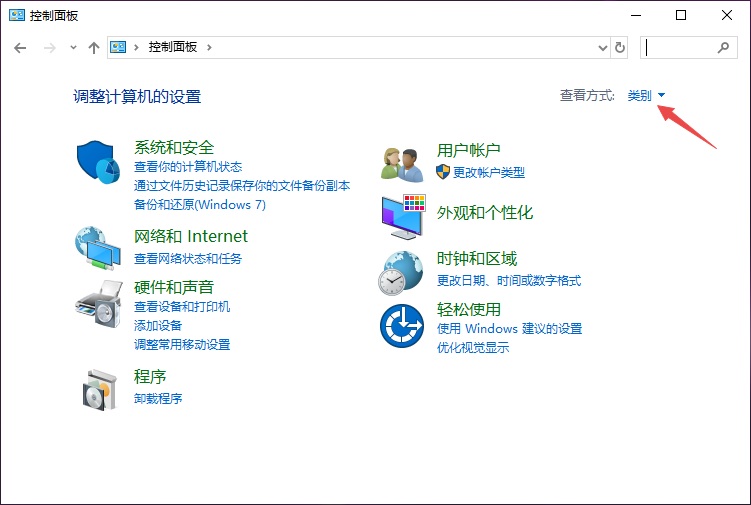Click the 卸载程序 link
The width and height of the screenshot is (751, 505).
tap(158, 399)
